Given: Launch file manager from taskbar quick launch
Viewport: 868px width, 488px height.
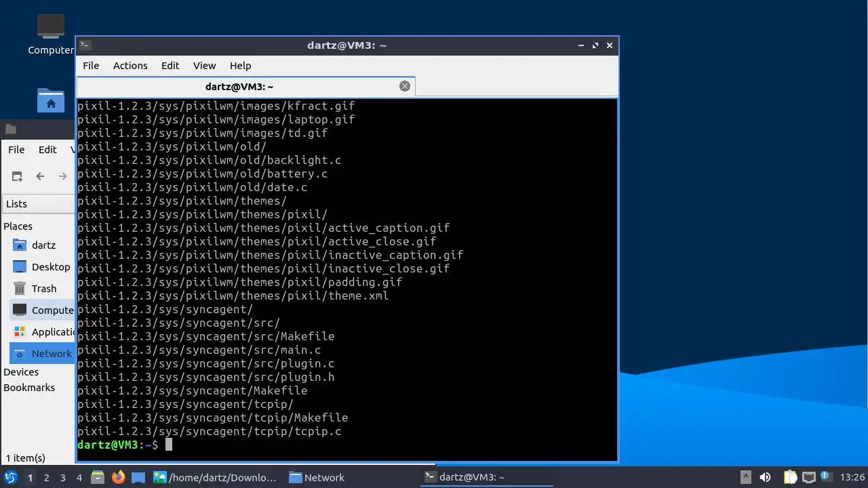Looking at the screenshot, I should 98,477.
